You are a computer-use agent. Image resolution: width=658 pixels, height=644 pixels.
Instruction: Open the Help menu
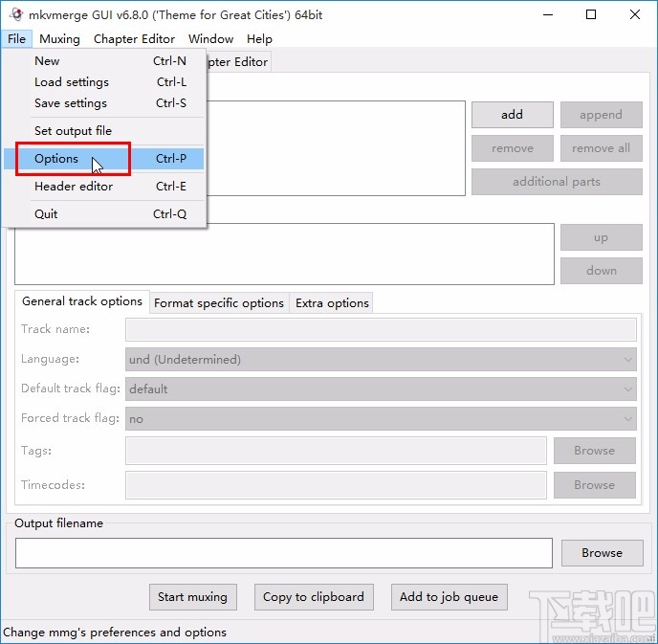click(259, 39)
